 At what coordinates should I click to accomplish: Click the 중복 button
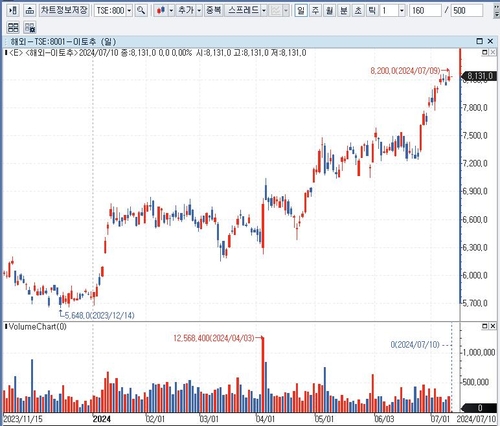point(213,11)
